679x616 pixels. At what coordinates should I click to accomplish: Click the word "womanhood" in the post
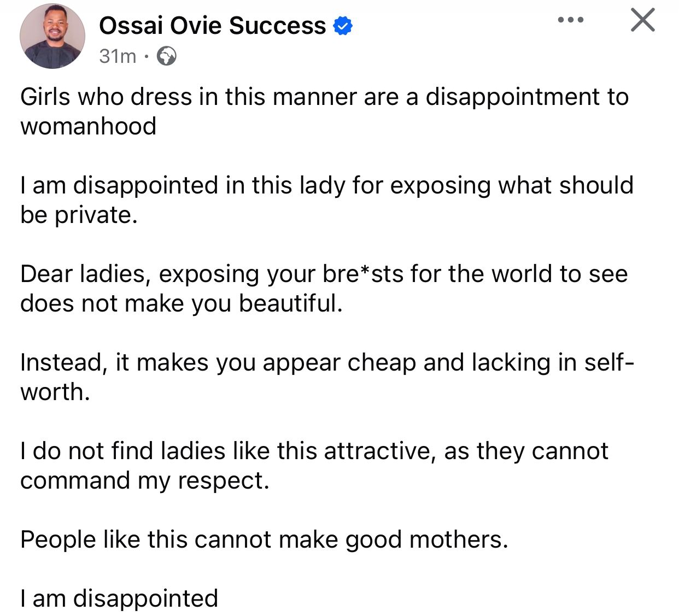(x=89, y=126)
